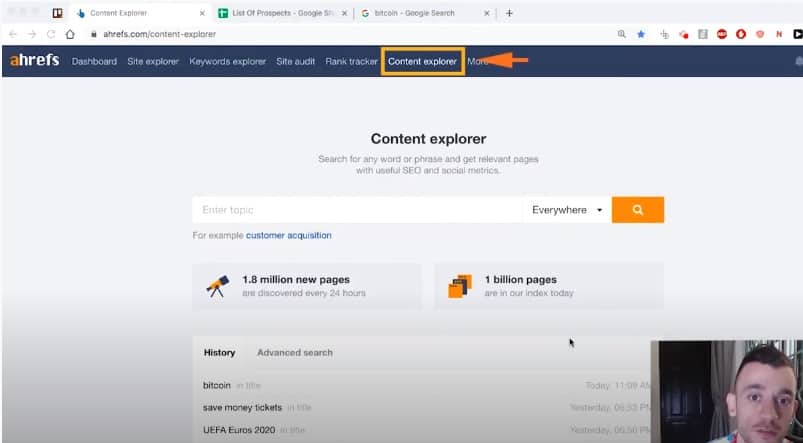Image resolution: width=803 pixels, height=443 pixels.
Task: Click the lock icon in address bar
Action: pos(93,34)
